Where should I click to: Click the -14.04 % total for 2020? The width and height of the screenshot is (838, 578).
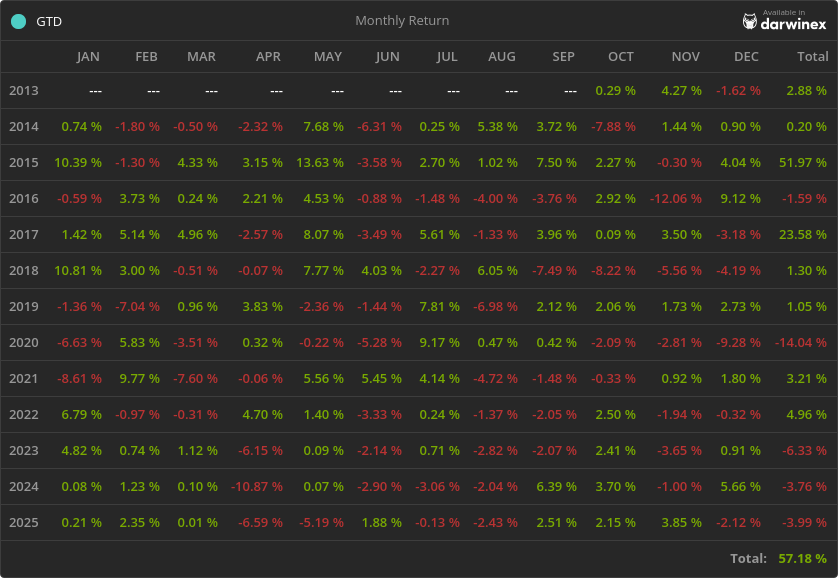pyautogui.click(x=800, y=343)
